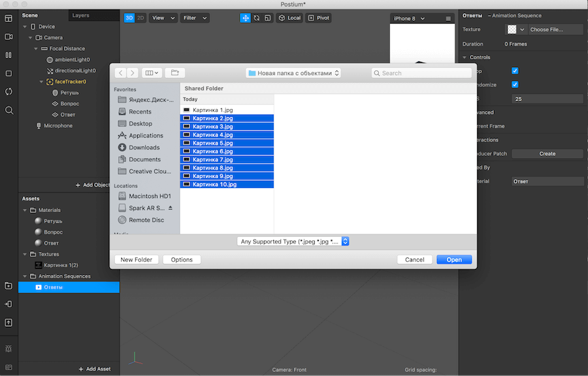Collapse the Controls section
This screenshot has height=376, width=588.
[x=465, y=57]
